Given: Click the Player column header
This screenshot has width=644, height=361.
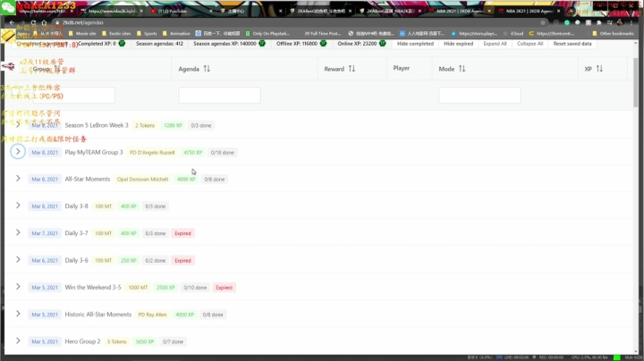Looking at the screenshot, I should coord(402,68).
